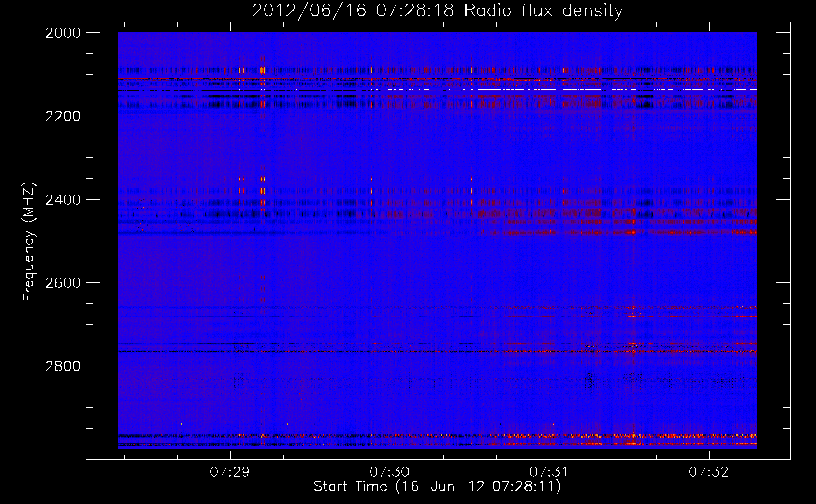This screenshot has width=816, height=504.
Task: Click the plot title 'Radio flux density'
Action: 437,10
